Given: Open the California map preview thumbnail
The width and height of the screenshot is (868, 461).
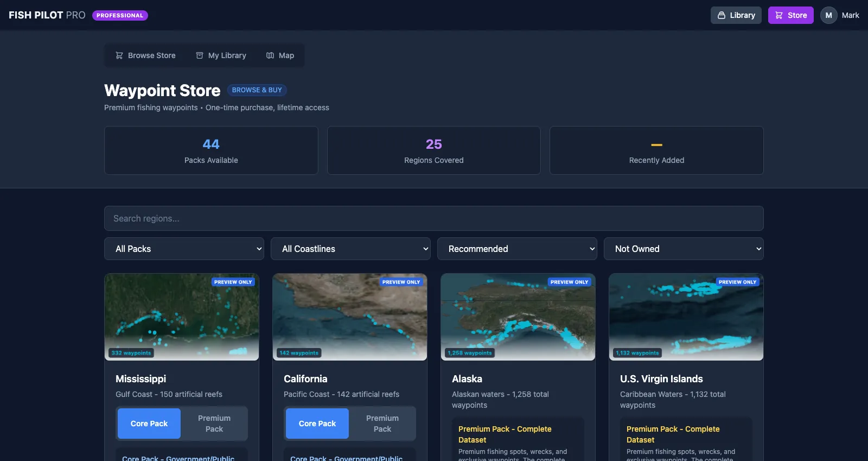Looking at the screenshot, I should (x=350, y=317).
